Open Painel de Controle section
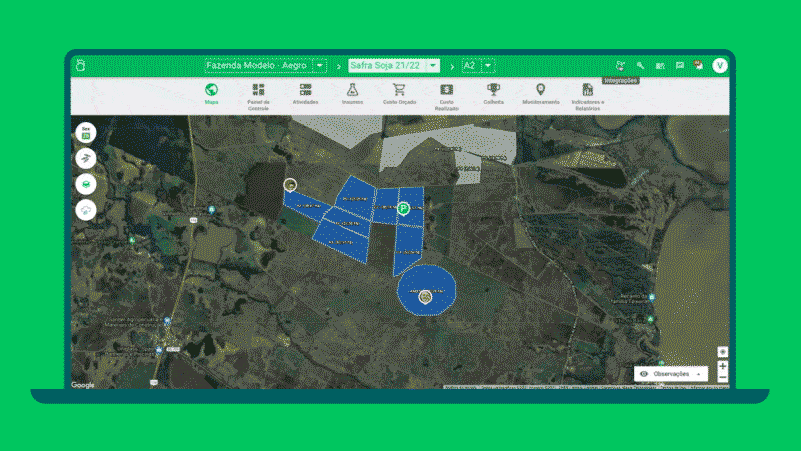 coord(259,93)
